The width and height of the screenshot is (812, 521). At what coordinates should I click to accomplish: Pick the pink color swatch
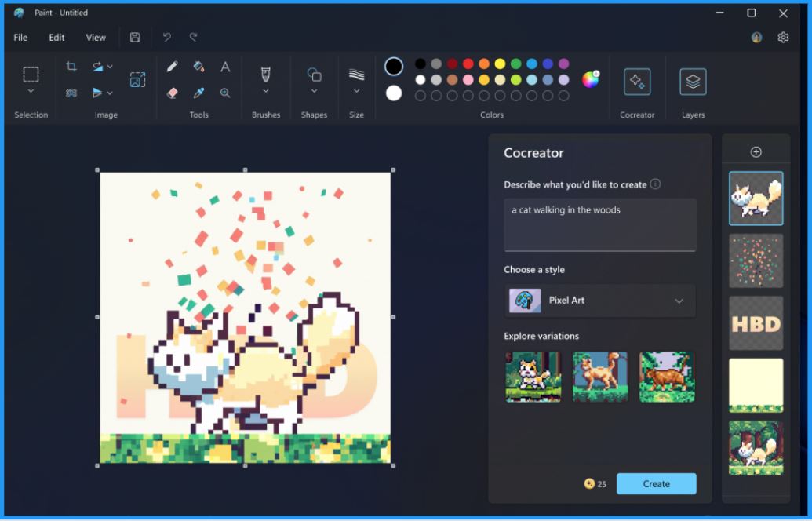tap(468, 80)
